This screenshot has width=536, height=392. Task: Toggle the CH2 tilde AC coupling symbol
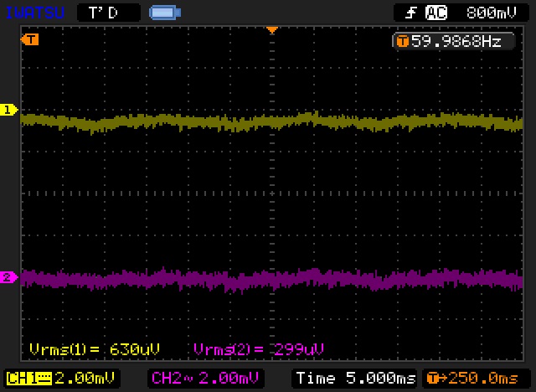182,378
